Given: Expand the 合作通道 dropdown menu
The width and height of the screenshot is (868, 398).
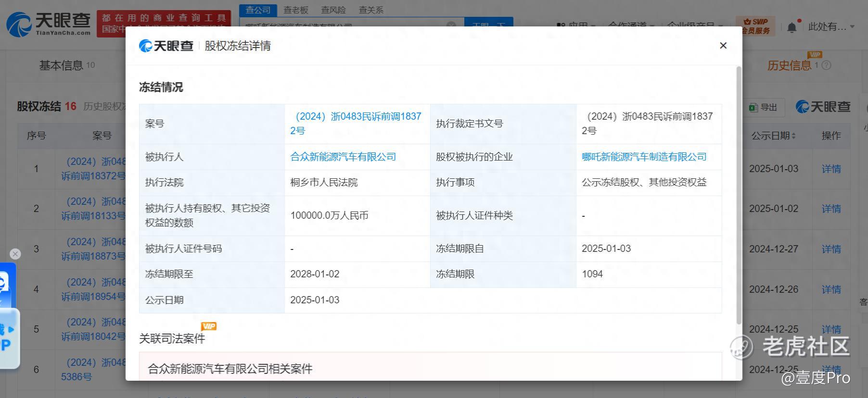Looking at the screenshot, I should [631, 25].
